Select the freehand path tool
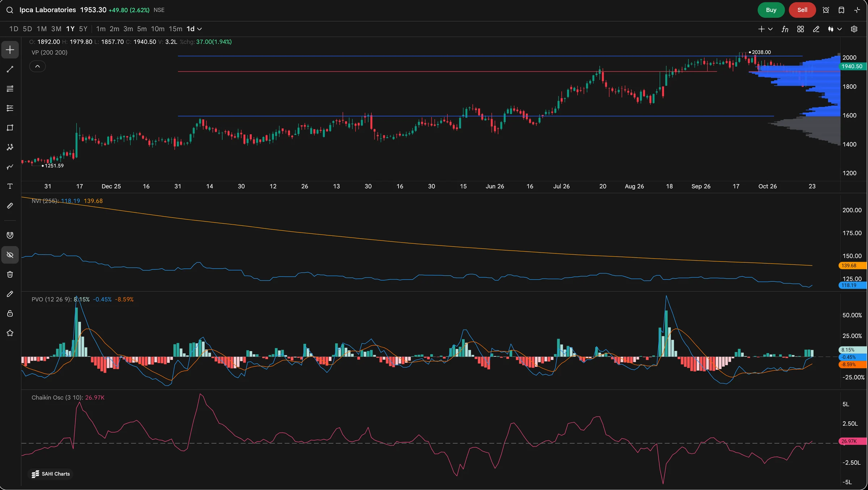 (x=10, y=167)
